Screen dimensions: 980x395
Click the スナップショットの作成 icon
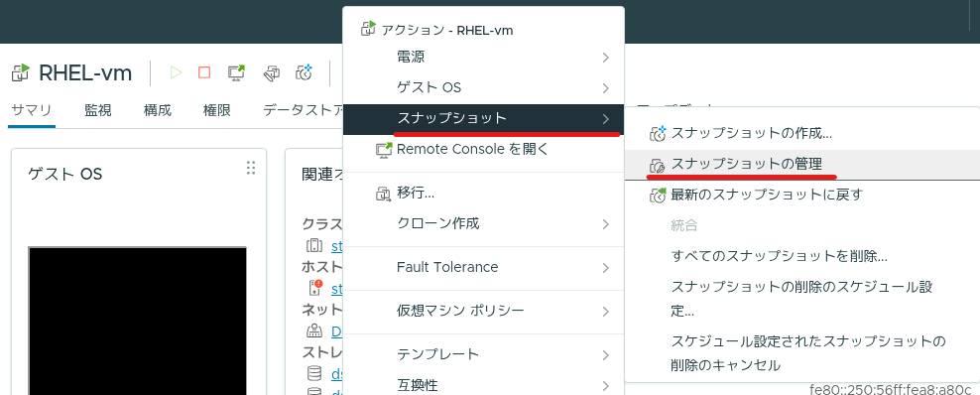click(658, 133)
